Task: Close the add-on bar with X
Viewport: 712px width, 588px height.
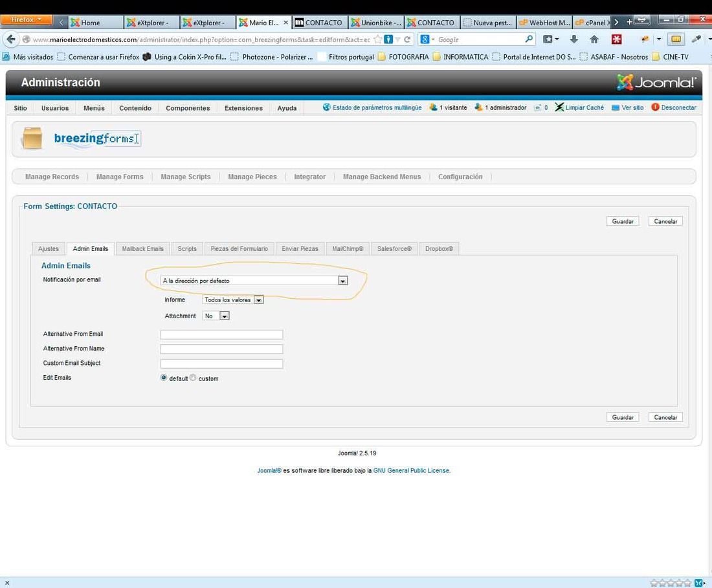Action: (x=7, y=583)
